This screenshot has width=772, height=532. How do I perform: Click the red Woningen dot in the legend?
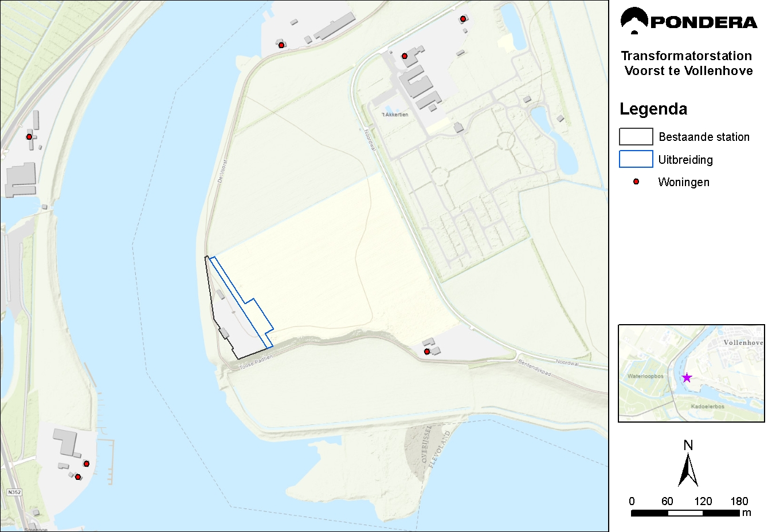(x=636, y=182)
